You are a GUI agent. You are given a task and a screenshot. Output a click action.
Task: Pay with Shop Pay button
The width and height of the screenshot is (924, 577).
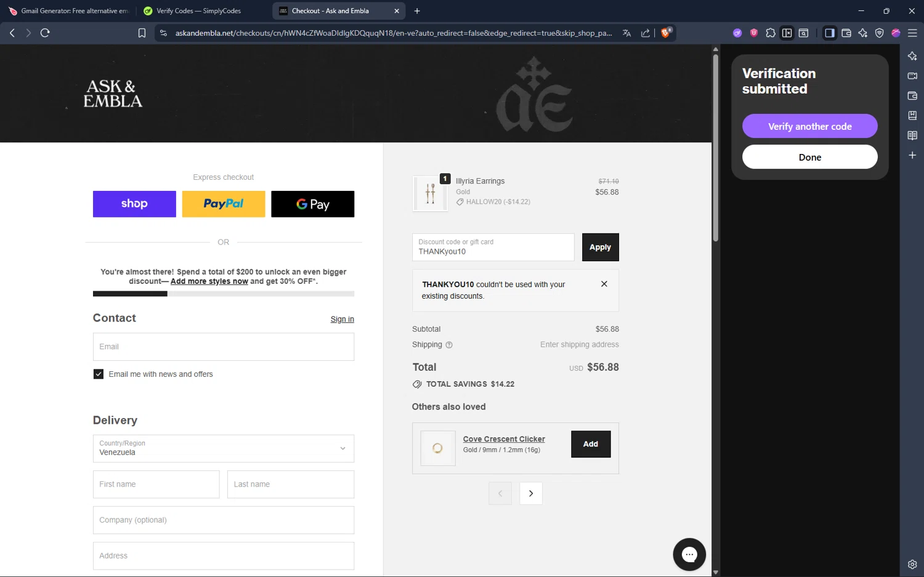pos(134,204)
